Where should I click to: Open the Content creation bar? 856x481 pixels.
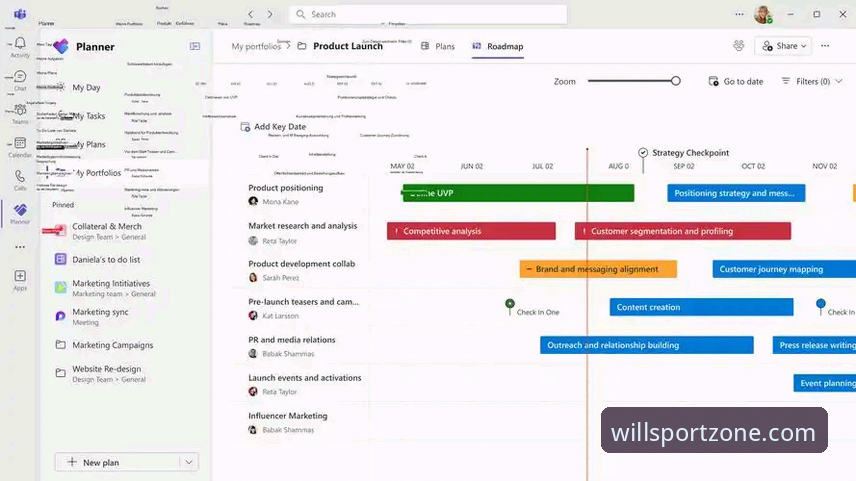pyautogui.click(x=702, y=307)
